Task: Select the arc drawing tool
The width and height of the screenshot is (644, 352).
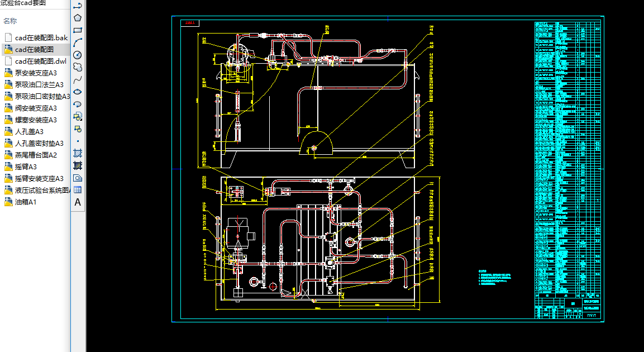Action: pyautogui.click(x=78, y=42)
